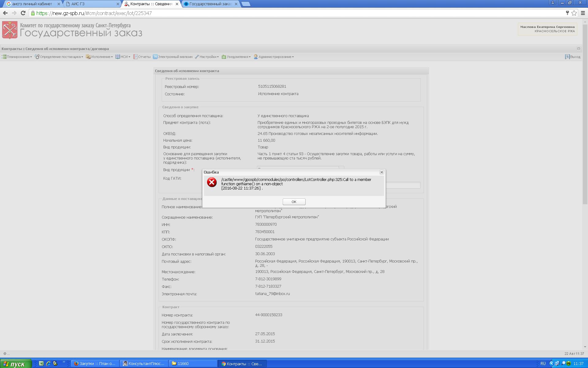
Task: Go forward with browser forward arrow
Action: (x=14, y=13)
